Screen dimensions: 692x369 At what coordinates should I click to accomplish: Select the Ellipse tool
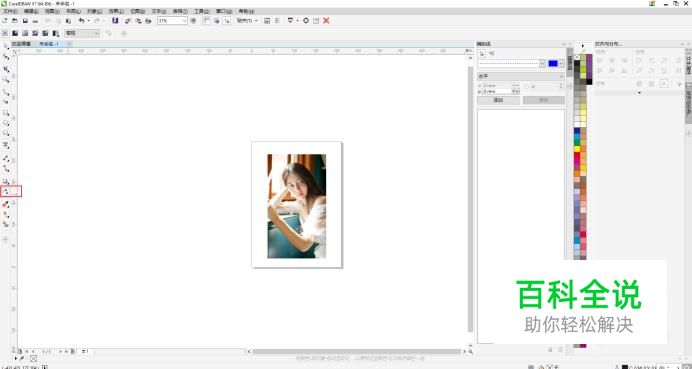(x=6, y=123)
